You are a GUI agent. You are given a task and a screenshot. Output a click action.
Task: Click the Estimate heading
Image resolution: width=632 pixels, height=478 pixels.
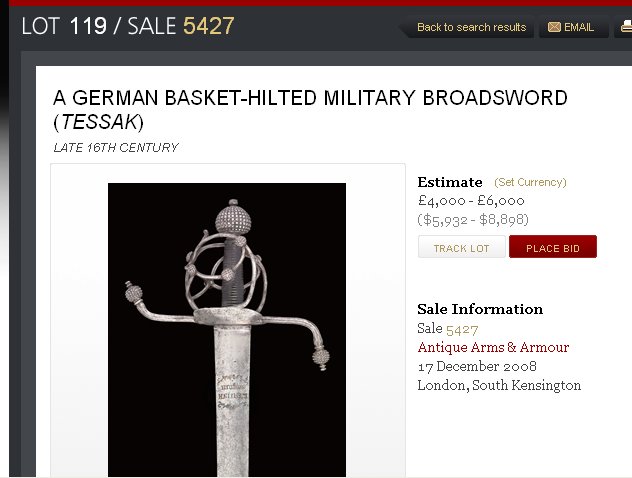click(450, 182)
